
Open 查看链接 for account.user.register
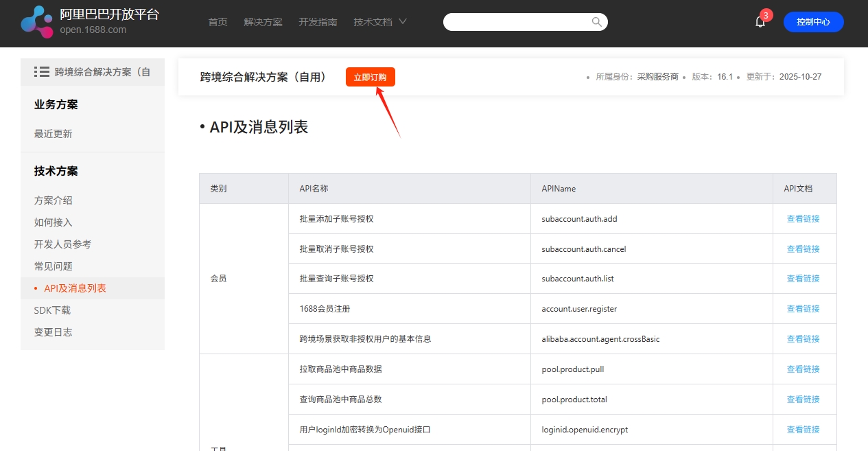pos(803,309)
